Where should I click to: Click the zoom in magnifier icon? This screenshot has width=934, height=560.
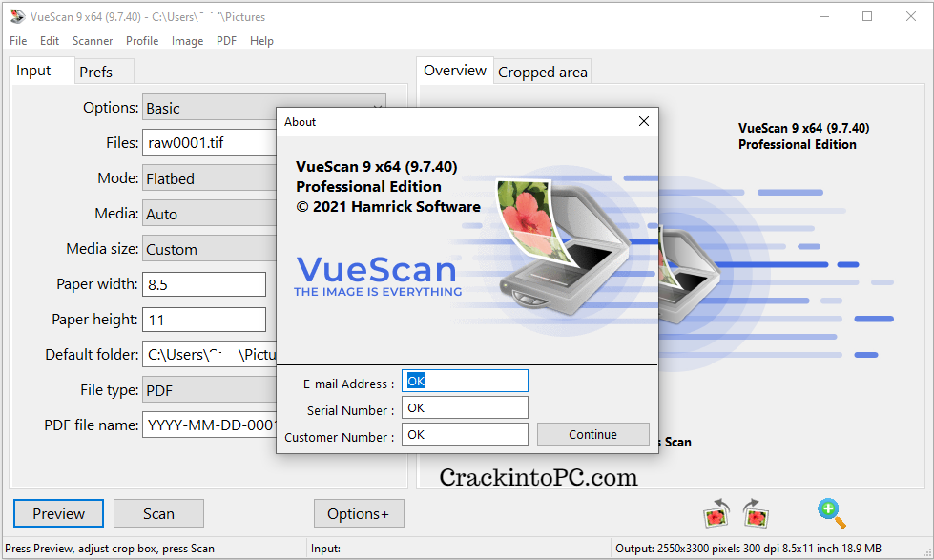click(x=832, y=513)
